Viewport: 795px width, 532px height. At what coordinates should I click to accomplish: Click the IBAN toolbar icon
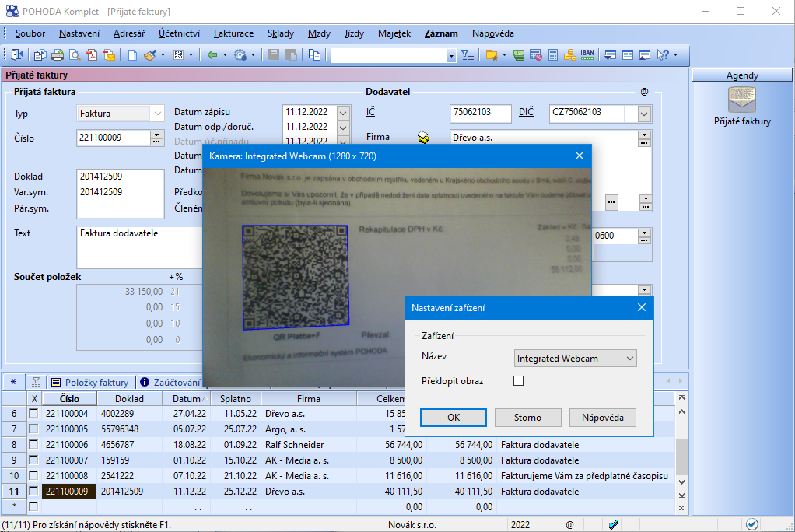pos(587,55)
